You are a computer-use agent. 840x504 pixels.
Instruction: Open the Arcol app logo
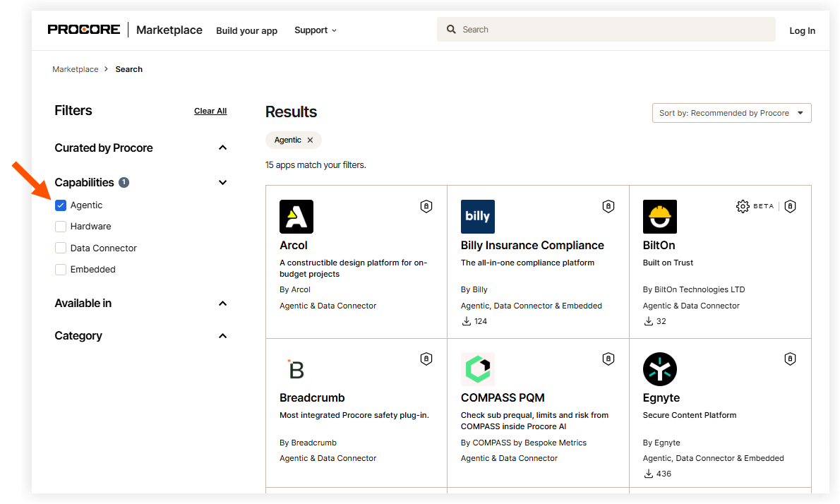click(x=296, y=217)
